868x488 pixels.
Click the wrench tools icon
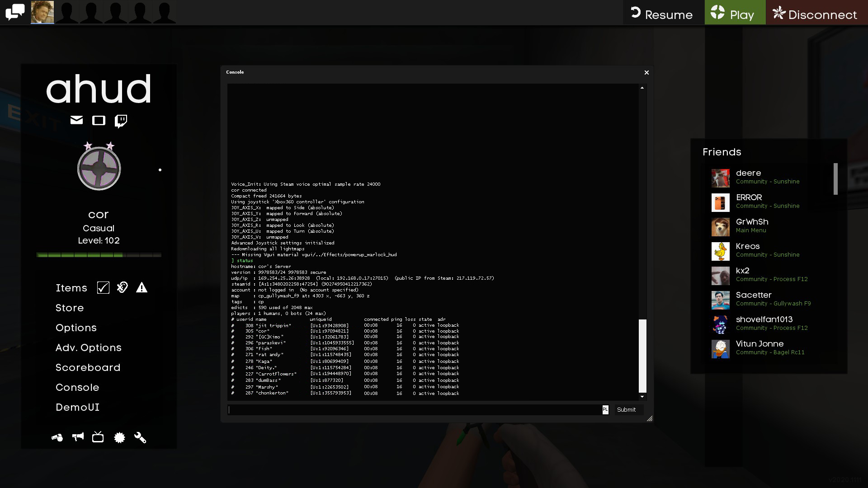click(140, 437)
